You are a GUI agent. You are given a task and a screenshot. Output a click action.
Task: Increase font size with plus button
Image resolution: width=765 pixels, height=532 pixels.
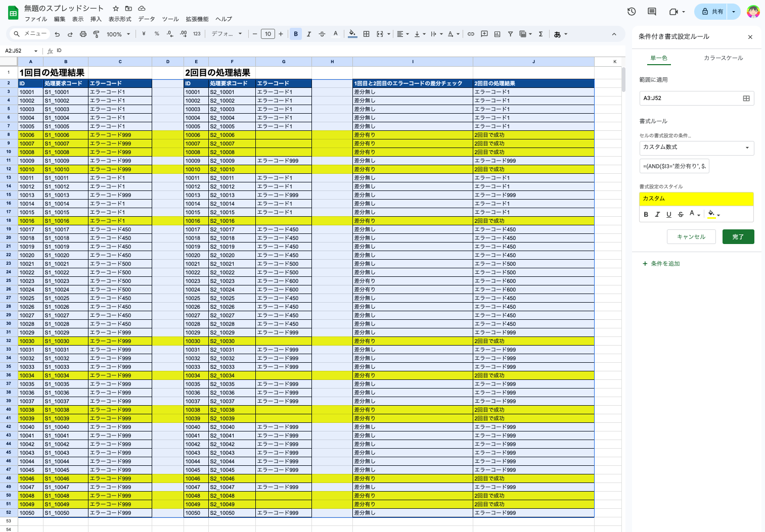coord(281,34)
